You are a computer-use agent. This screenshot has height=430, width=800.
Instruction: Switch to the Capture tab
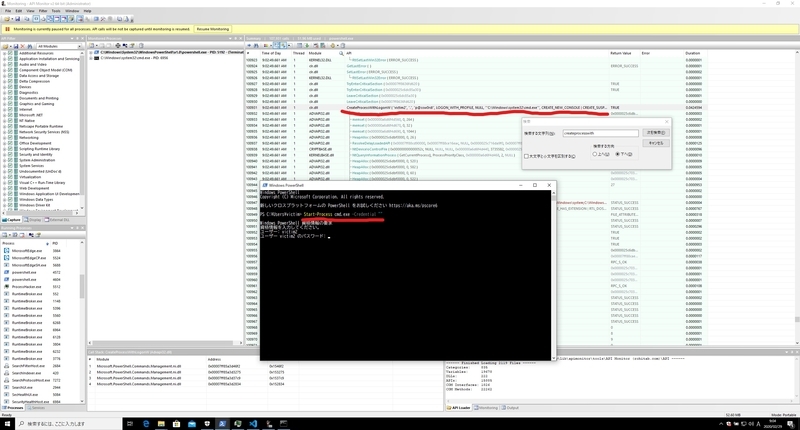click(11, 220)
